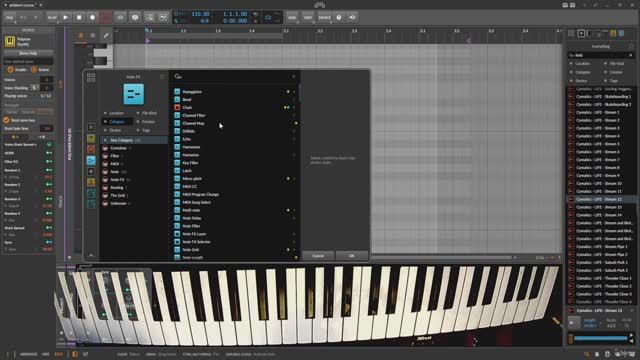
Task: Open the FILE menu dropdown
Action: [x=9, y=18]
